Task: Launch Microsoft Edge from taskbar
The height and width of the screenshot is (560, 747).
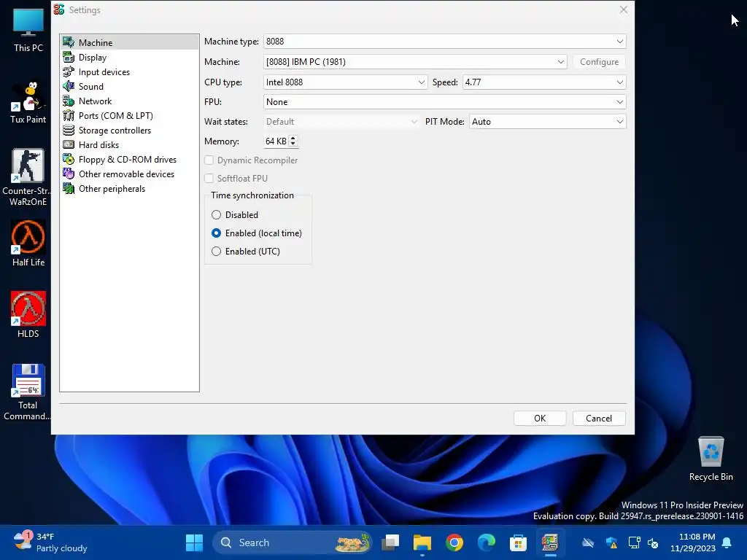Action: pos(487,542)
